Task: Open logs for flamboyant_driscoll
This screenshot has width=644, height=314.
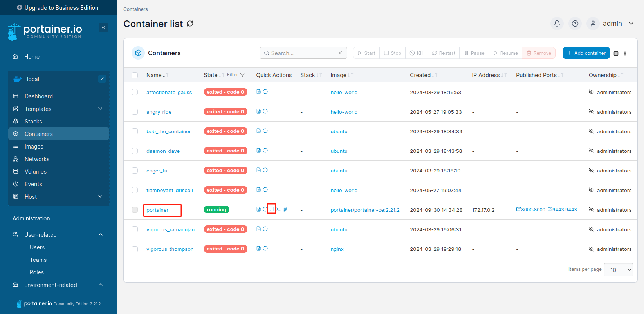Action: pos(258,190)
